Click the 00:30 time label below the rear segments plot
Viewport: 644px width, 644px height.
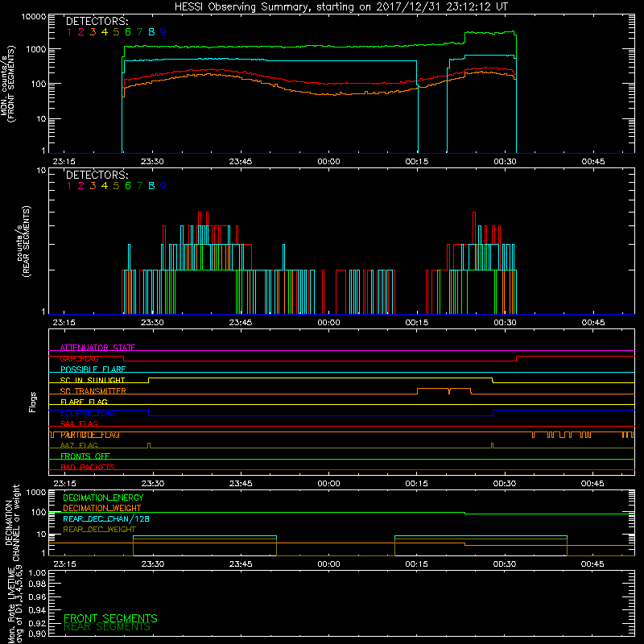(x=505, y=323)
